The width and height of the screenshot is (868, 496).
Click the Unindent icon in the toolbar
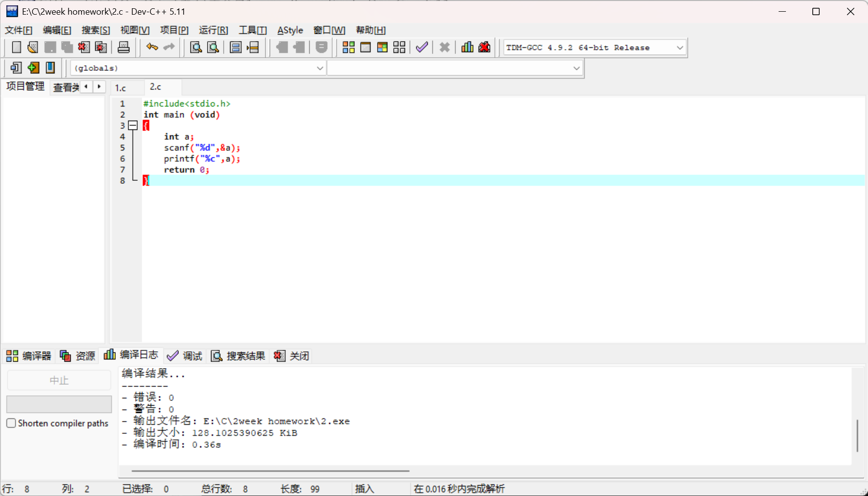point(299,47)
